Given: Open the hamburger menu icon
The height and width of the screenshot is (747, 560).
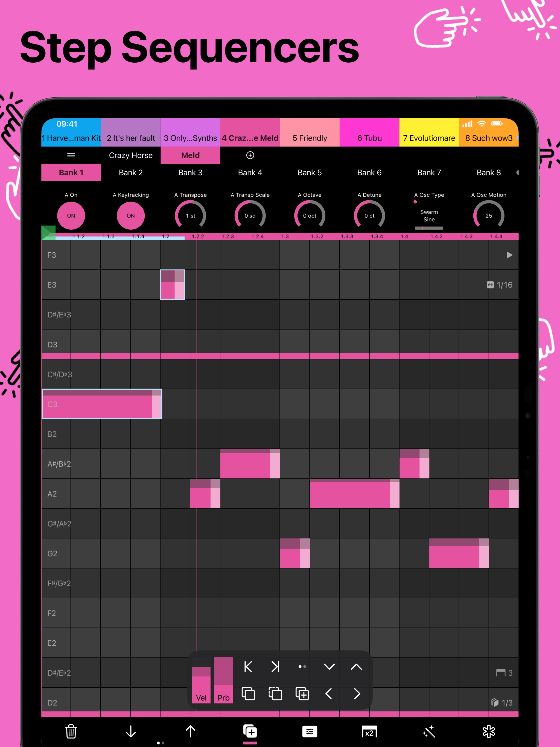Looking at the screenshot, I should tap(71, 155).
